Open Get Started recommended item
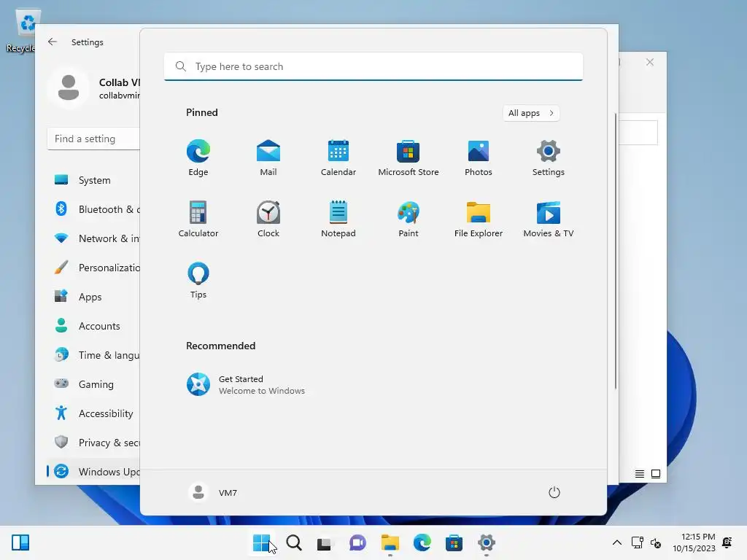The width and height of the screenshot is (747, 560). (x=246, y=384)
